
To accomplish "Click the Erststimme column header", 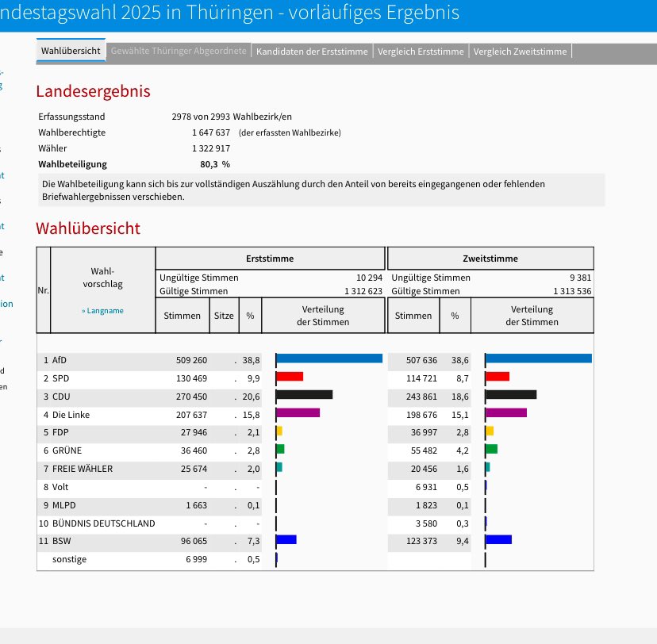I will 270,259.
